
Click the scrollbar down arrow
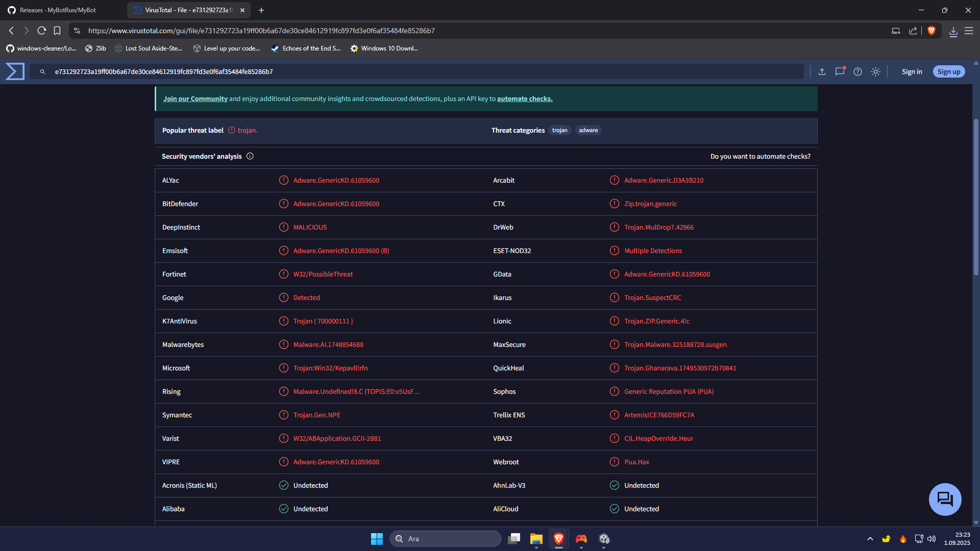976,523
